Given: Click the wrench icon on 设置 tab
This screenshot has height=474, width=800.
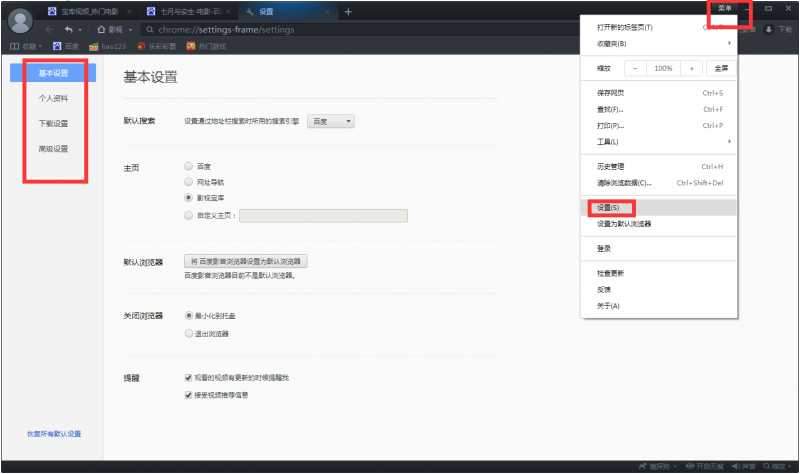Looking at the screenshot, I should [249, 12].
